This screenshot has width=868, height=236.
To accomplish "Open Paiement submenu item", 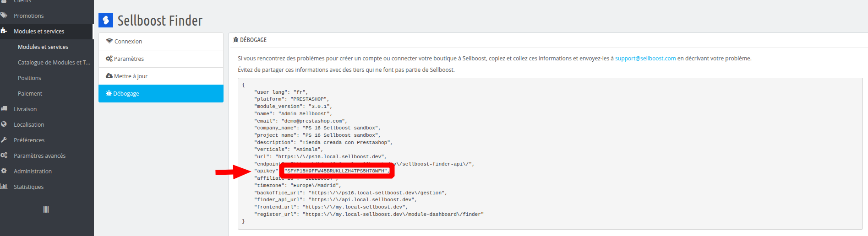I will (30, 93).
